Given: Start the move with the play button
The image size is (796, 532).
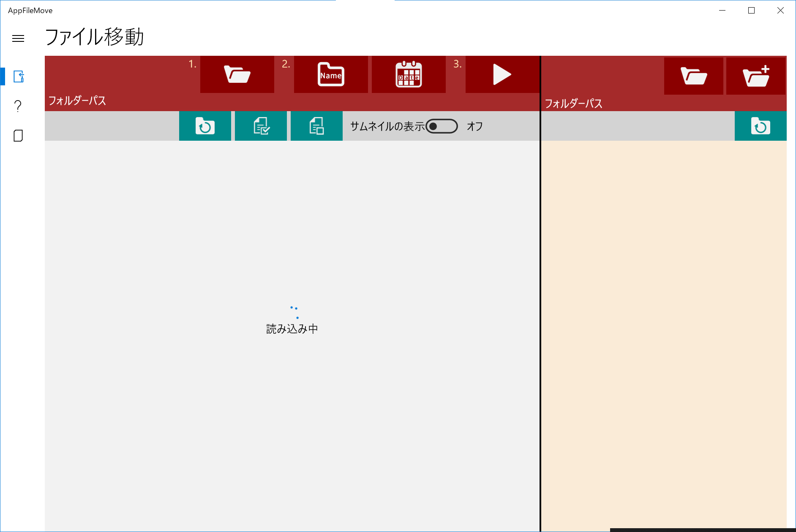Looking at the screenshot, I should click(502, 74).
